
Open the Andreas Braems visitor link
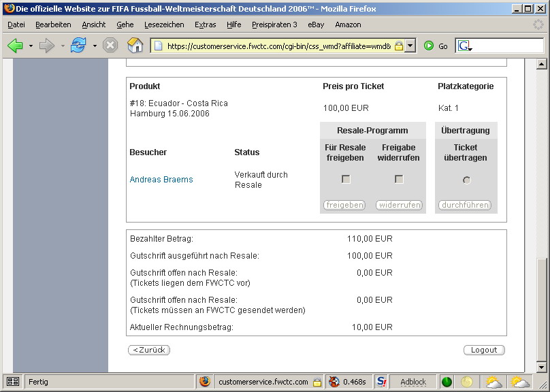pyautogui.click(x=161, y=180)
